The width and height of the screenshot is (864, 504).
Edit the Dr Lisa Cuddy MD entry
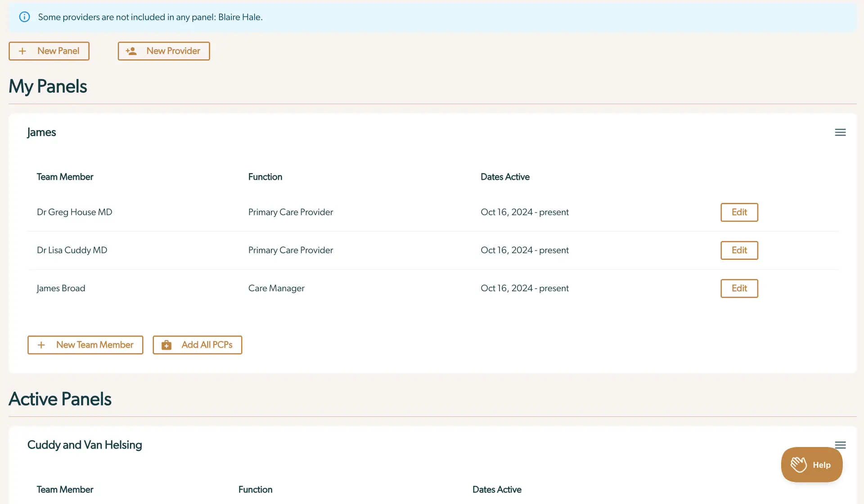click(739, 250)
